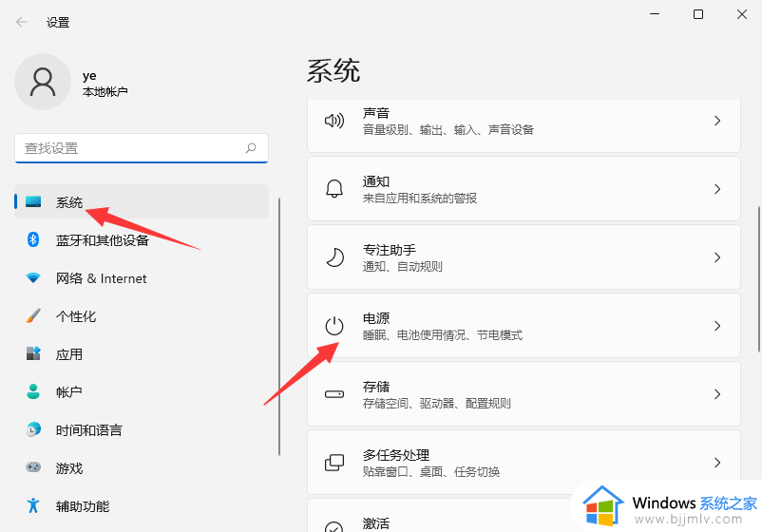Select the 帐户 person icon
This screenshot has height=532, width=762.
click(33, 391)
